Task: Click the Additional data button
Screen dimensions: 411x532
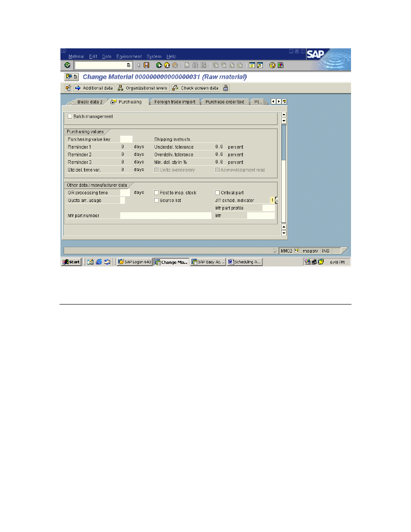Action: (94, 88)
